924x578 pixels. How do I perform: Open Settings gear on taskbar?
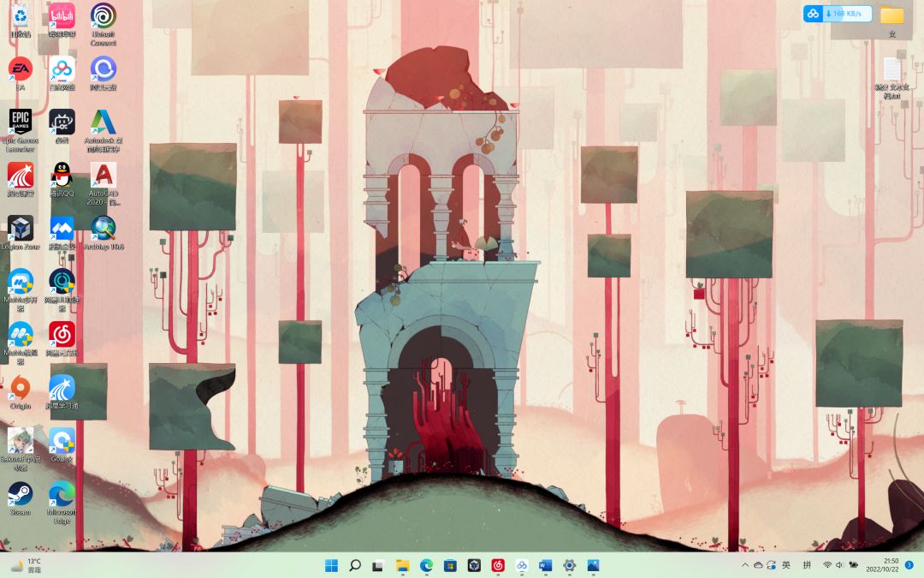click(569, 566)
